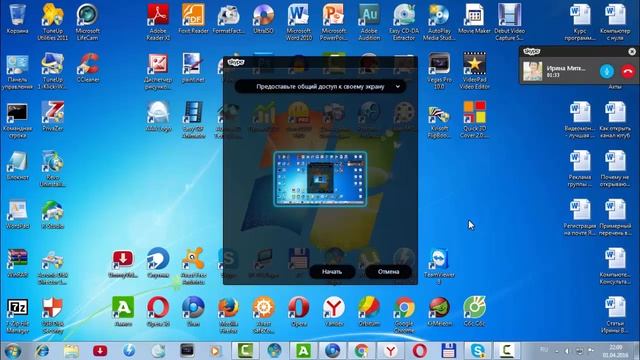This screenshot has height=360, width=640.
Task: Open the red Opera desktop shortcut
Action: (x=299, y=312)
